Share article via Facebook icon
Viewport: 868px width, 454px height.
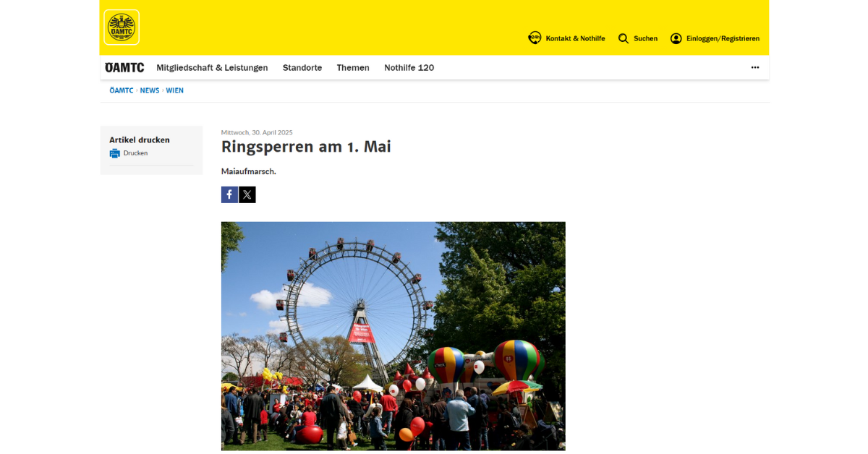229,194
